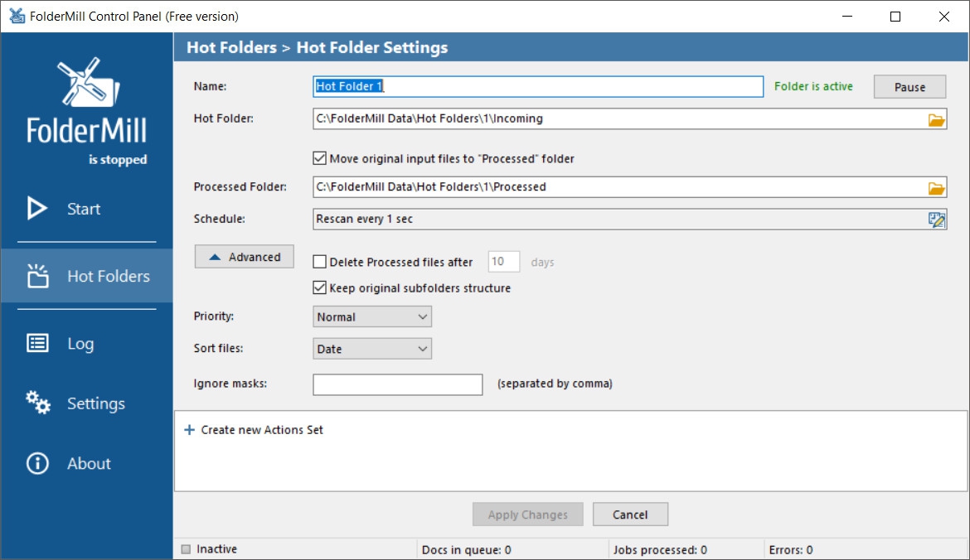Toggle Keep original subfolders structure checkbox
The height and width of the screenshot is (560, 970).
319,288
